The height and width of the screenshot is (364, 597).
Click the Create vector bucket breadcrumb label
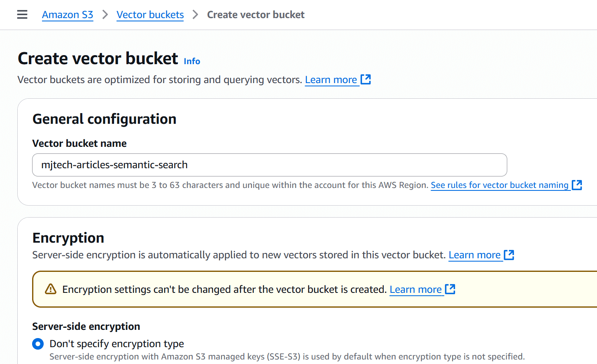point(256,14)
